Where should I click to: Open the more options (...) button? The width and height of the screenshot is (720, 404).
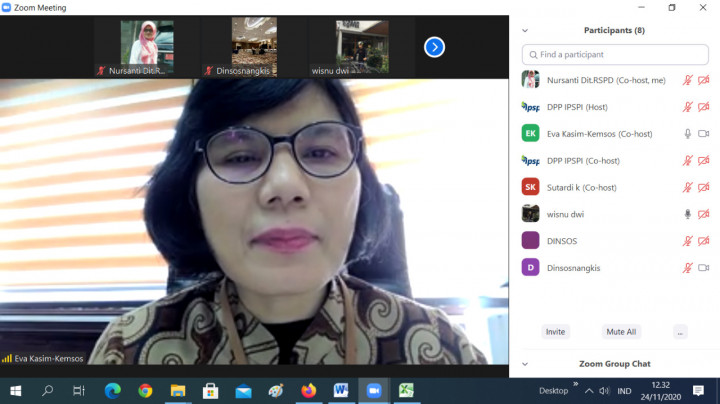click(680, 332)
